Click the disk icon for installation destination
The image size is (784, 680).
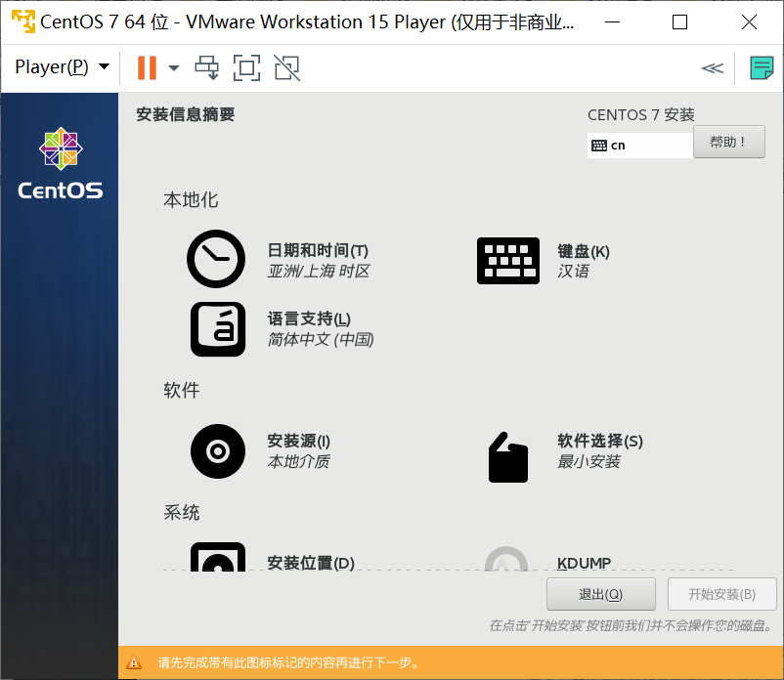(218, 557)
